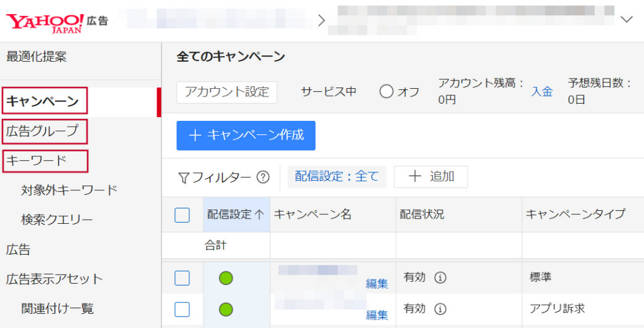Click the アカウント設定 button
644x328 pixels.
(x=227, y=92)
